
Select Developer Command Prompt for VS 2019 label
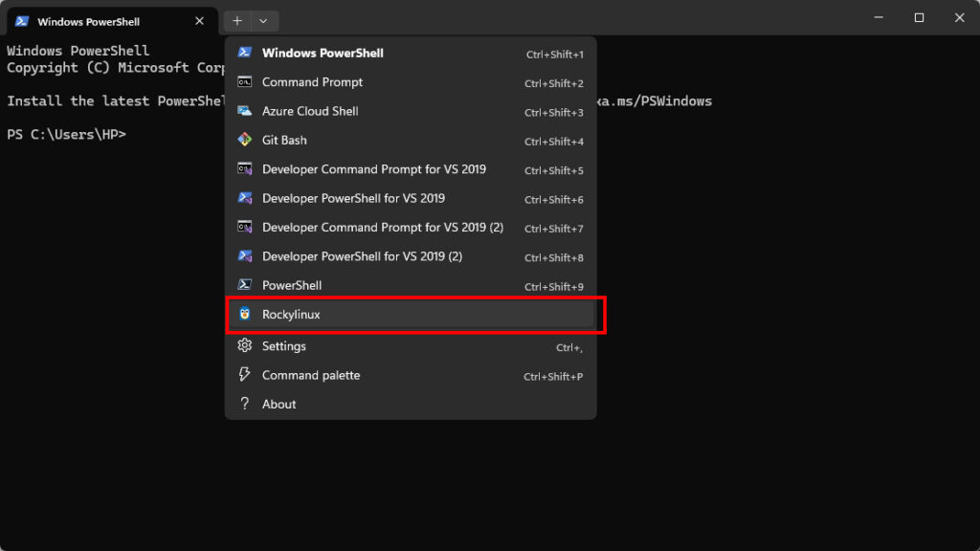coord(374,169)
